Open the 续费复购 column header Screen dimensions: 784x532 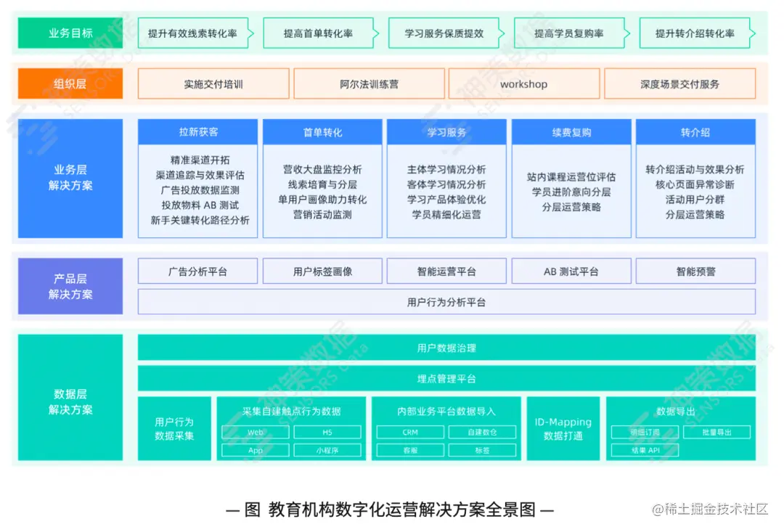coord(571,132)
